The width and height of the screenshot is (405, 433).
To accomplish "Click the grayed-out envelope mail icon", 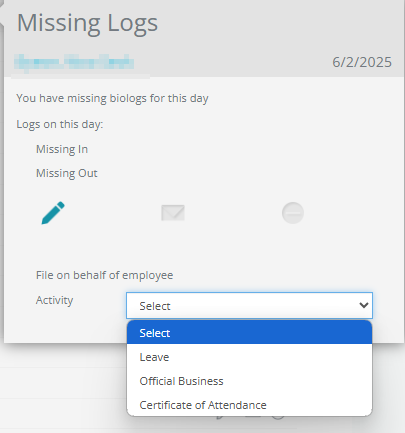I will tap(173, 213).
